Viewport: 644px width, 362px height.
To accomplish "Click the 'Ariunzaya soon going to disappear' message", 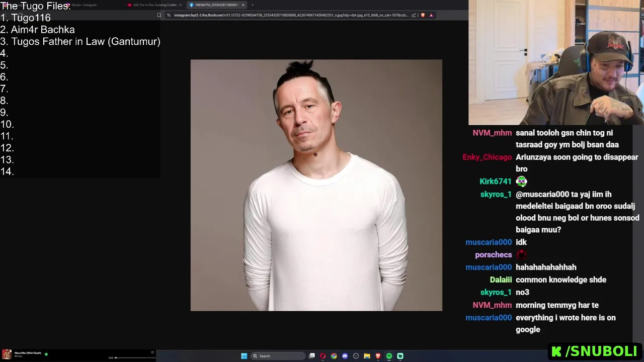I will coord(577,163).
